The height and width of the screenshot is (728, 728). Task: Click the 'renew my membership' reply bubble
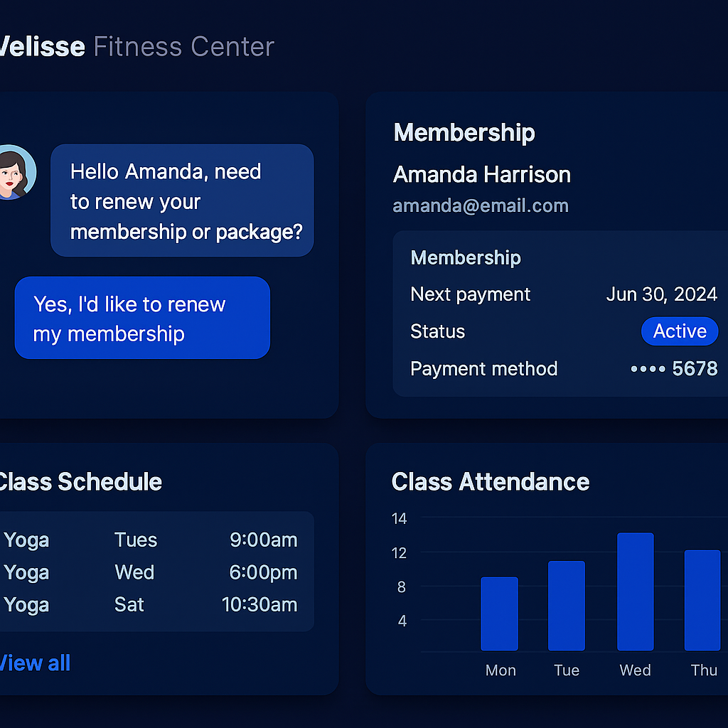[142, 318]
